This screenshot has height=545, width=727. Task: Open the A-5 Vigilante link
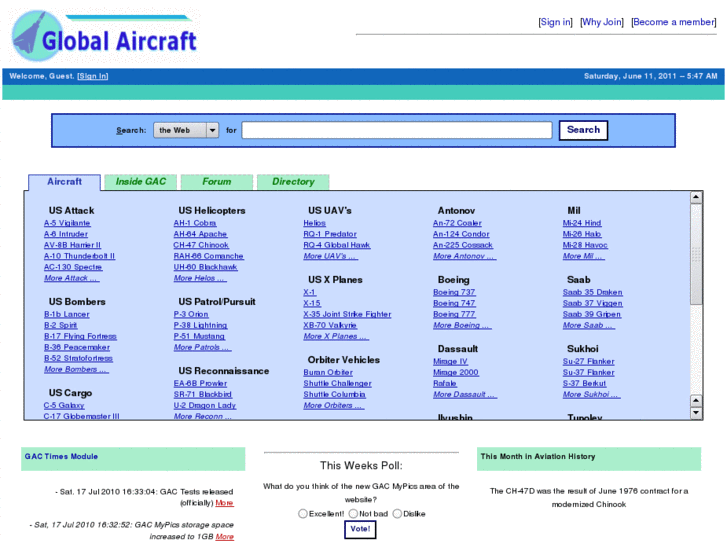(x=67, y=223)
